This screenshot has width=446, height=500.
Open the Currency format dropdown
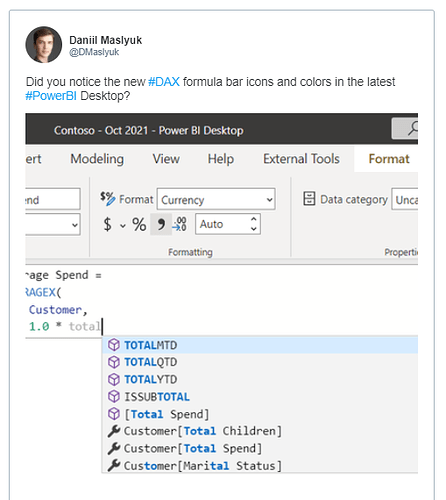point(216,199)
